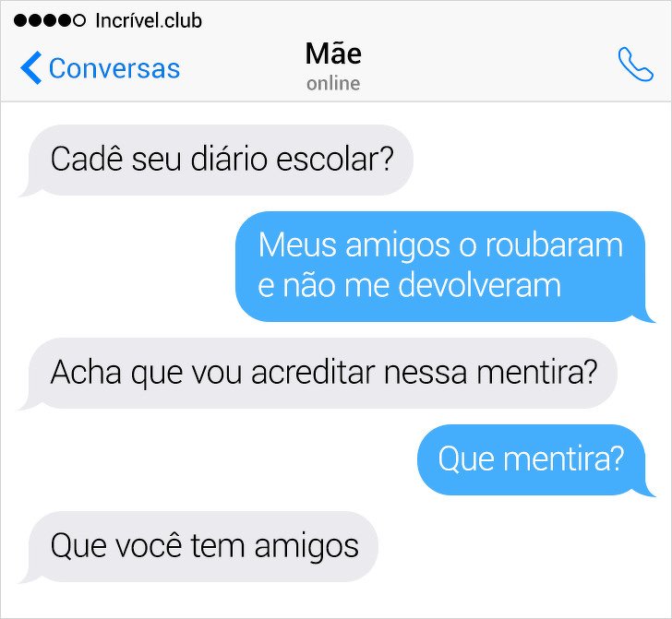Click the word "roubaram" in sent message
This screenshot has width=672, height=619.
[x=554, y=245]
